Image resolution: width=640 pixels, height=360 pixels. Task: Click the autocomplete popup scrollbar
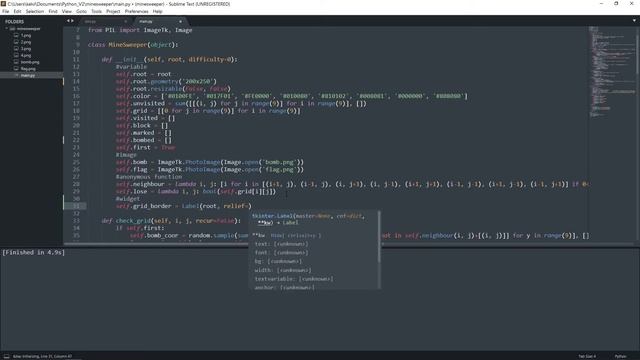tap(379, 238)
